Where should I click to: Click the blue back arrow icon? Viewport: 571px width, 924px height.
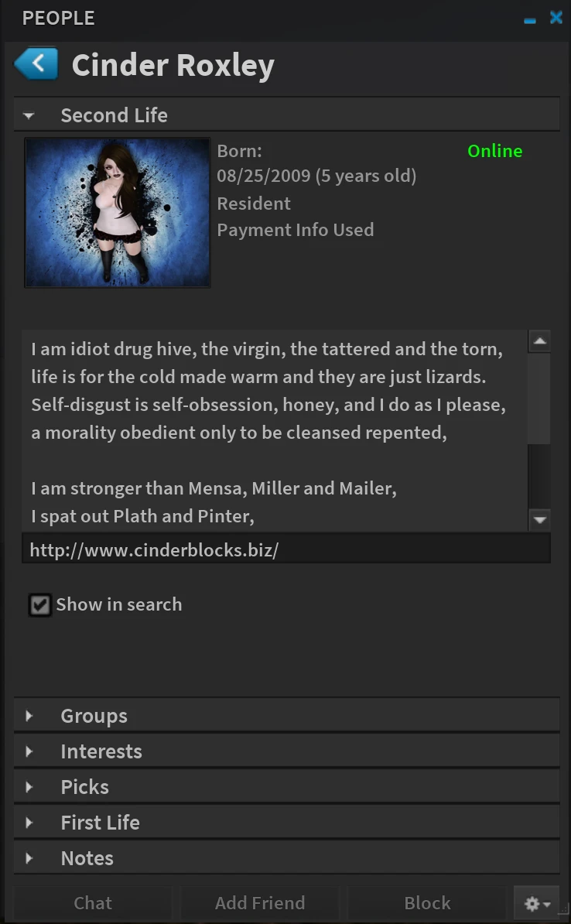pyautogui.click(x=36, y=64)
